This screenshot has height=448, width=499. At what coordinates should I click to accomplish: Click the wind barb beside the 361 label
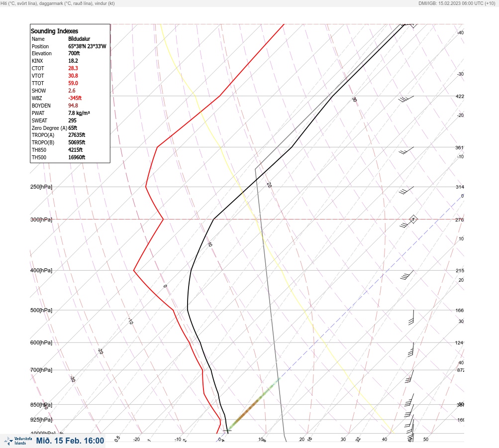(406, 150)
